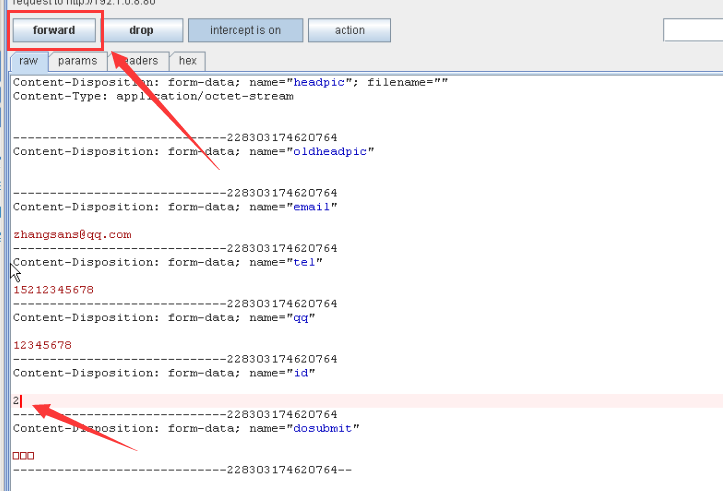
Task: Click the forward button
Action: coord(54,30)
